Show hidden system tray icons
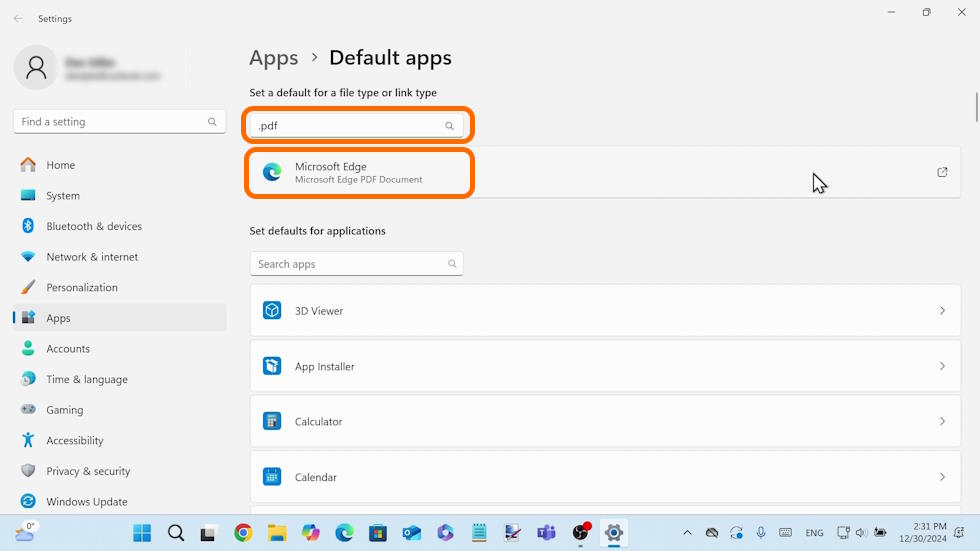Screen dimensions: 980x551 [x=688, y=533]
